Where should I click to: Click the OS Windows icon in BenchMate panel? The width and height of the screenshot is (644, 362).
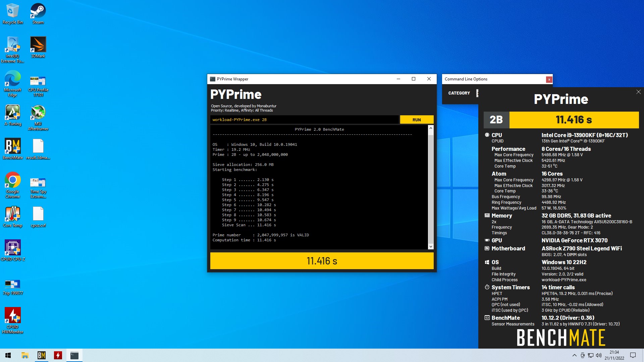[487, 262]
